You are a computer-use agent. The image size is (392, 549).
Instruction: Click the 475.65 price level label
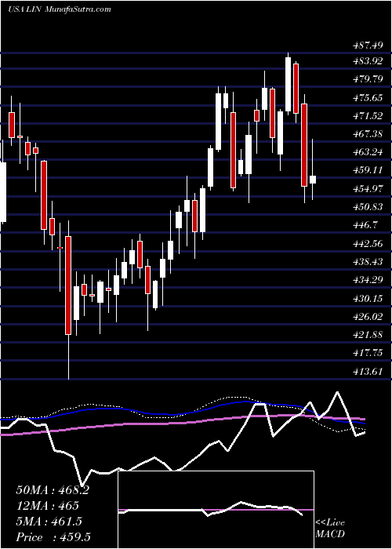click(368, 98)
